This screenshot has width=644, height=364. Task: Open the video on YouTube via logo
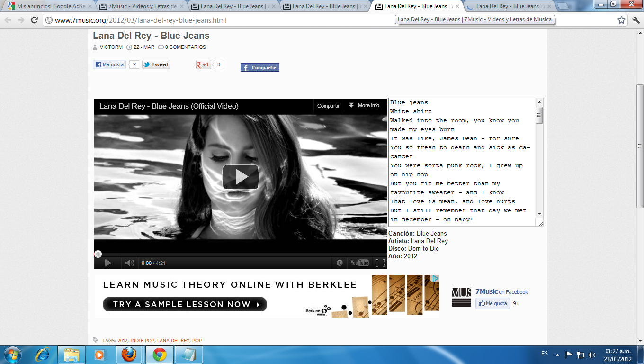[359, 263]
